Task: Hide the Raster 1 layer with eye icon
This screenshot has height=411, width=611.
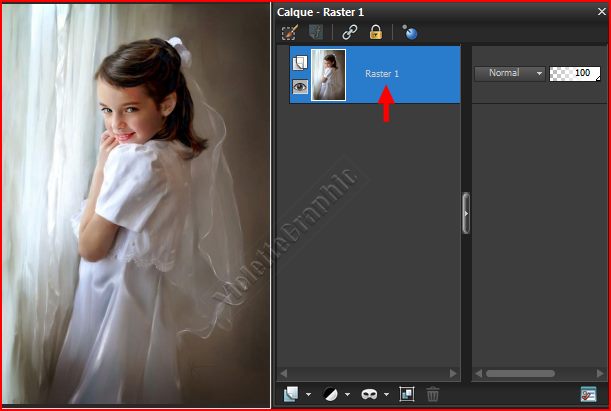Action: point(299,87)
